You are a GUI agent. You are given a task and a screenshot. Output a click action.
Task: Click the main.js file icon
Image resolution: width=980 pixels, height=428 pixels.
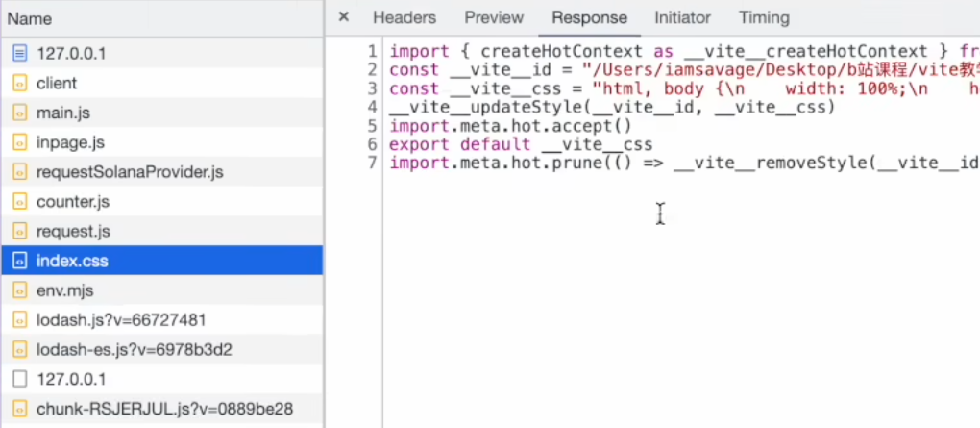[20, 113]
